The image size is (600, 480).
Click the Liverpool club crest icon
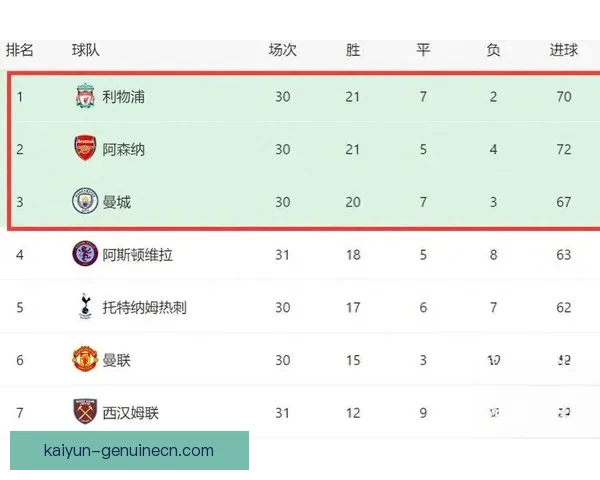coord(84,97)
